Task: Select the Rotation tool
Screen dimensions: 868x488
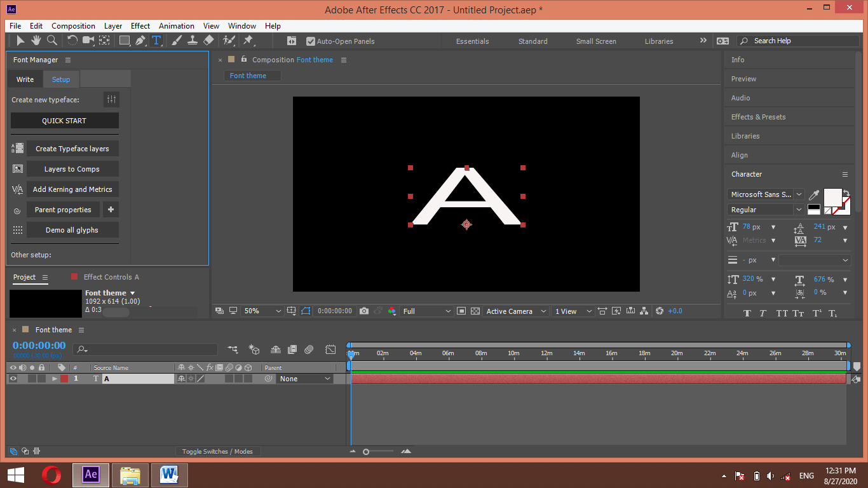Action: point(71,40)
